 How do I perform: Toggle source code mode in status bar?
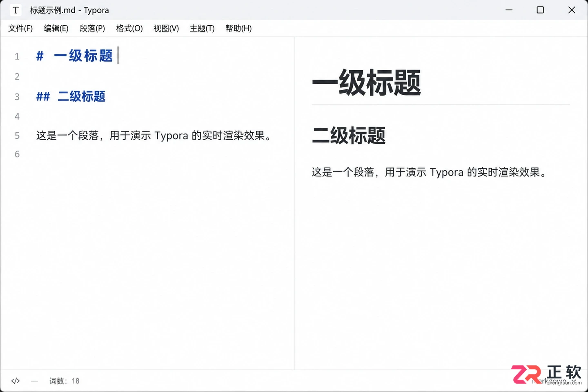pos(16,381)
